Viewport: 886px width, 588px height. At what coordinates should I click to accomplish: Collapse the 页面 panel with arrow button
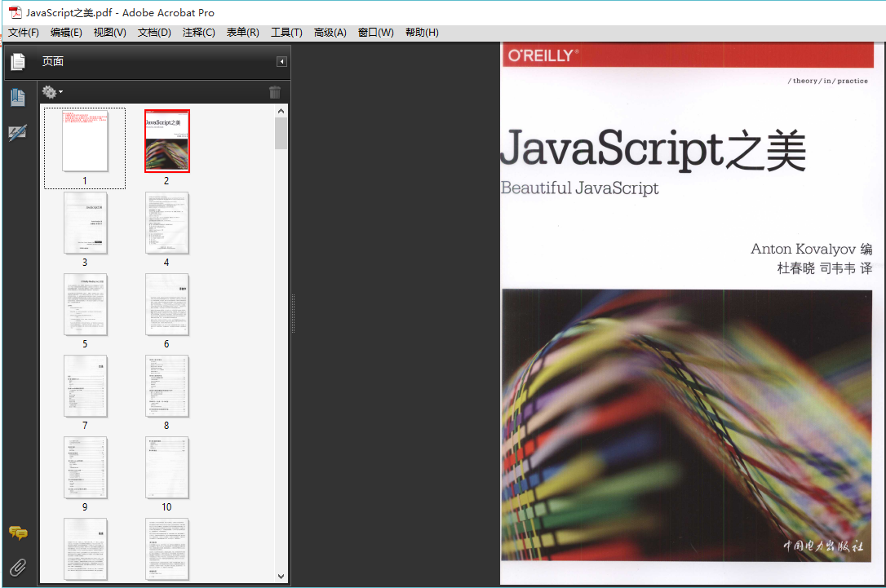tap(281, 61)
